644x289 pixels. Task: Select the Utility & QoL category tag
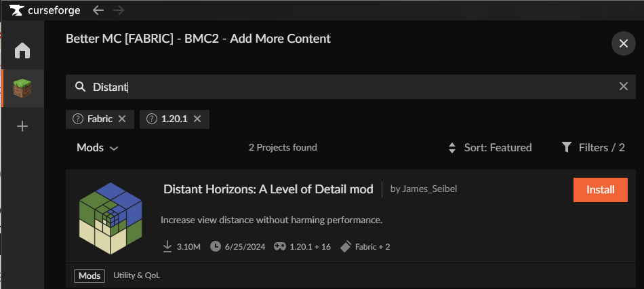[137, 276]
